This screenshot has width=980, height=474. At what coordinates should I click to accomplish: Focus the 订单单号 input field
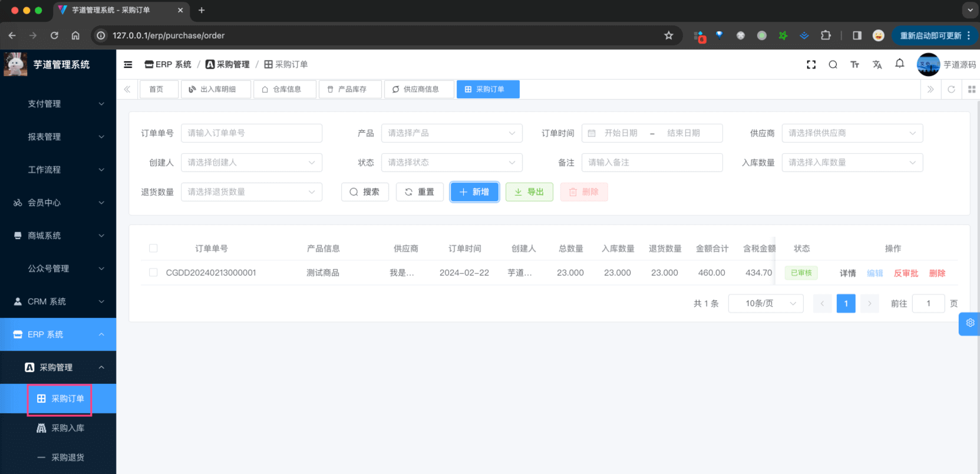(x=252, y=133)
